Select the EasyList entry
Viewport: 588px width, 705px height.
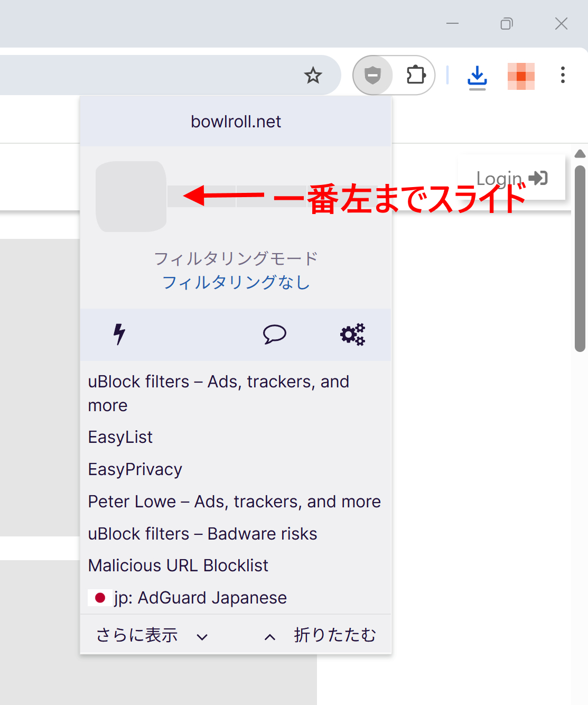coord(120,437)
